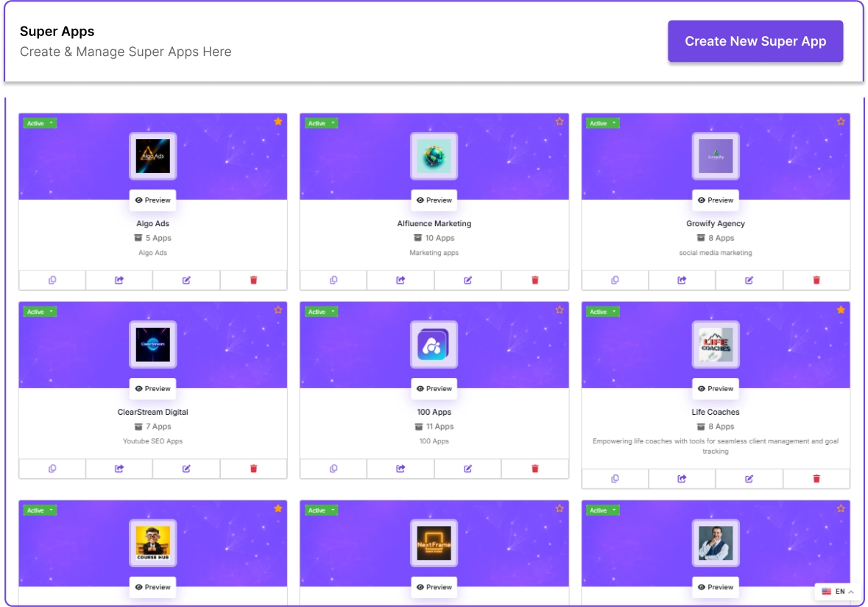
Task: Share the AIfluence Marketing super app
Action: tap(401, 280)
